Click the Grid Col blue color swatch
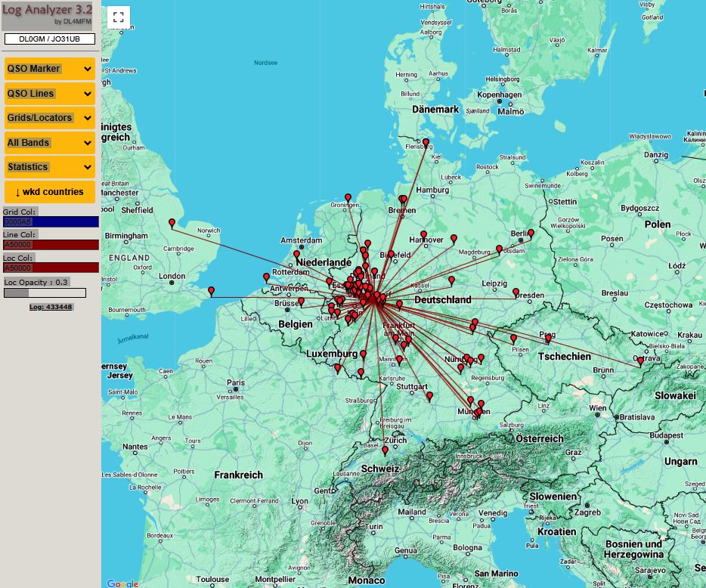 click(x=51, y=221)
